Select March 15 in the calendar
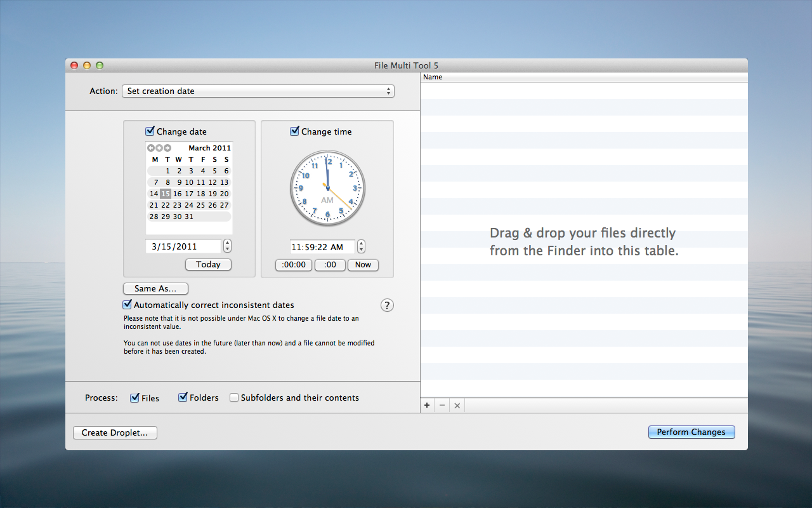 [x=166, y=194]
